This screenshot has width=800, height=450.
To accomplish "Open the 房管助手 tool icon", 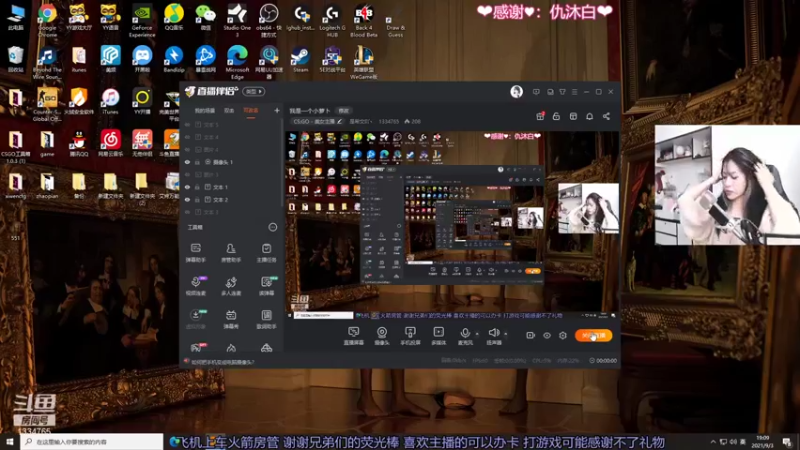I will [x=231, y=253].
